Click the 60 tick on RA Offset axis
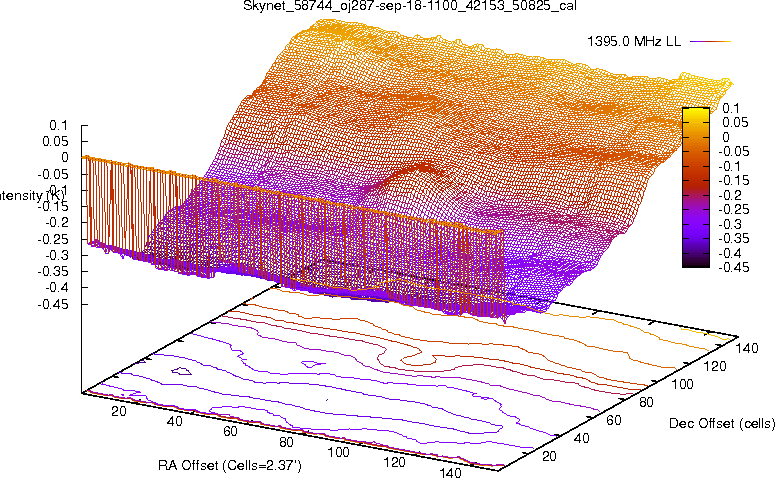Image resolution: width=775 pixels, height=478 pixels. point(230,432)
